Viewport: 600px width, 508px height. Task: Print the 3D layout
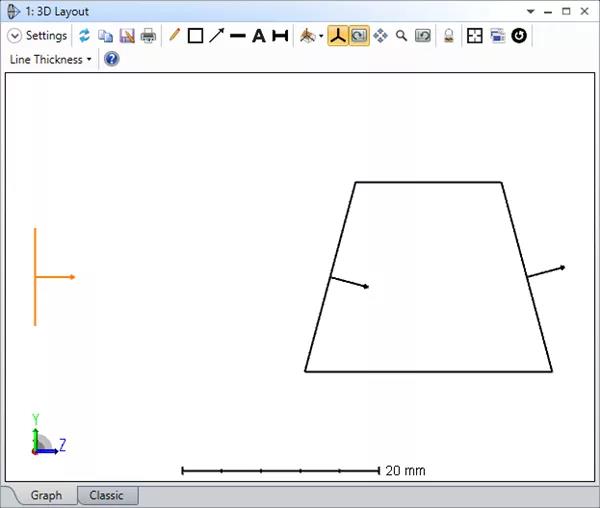click(x=148, y=36)
